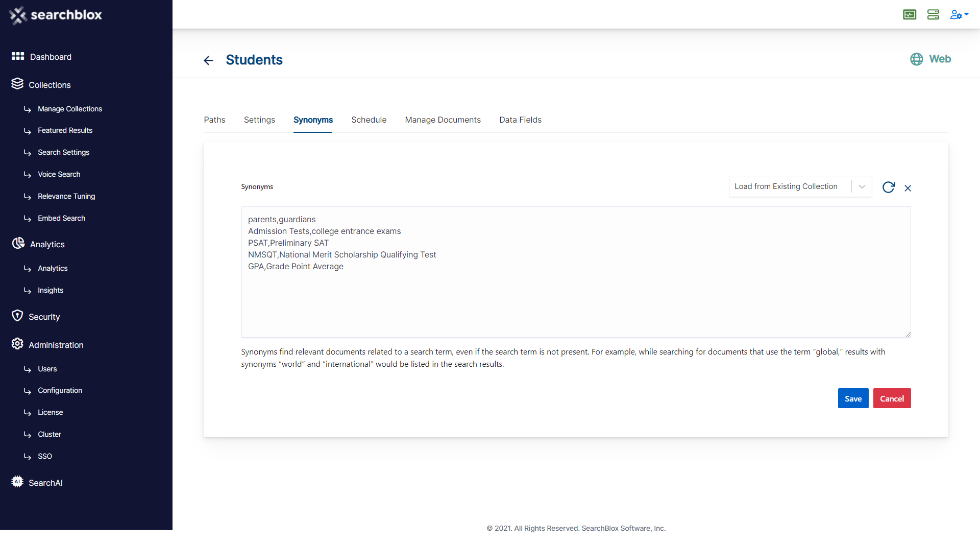Open Embed Search in sidebar

(61, 218)
